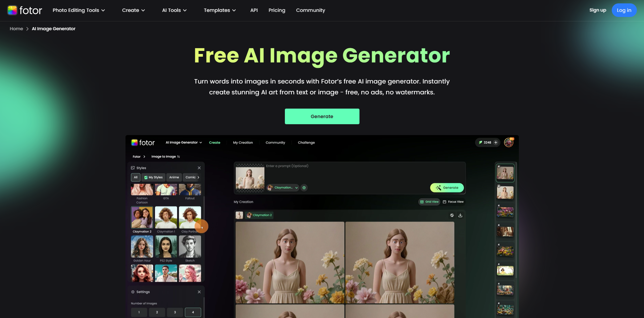The width and height of the screenshot is (644, 318).
Task: Switch to the Create tab in the preview
Action: click(x=215, y=143)
